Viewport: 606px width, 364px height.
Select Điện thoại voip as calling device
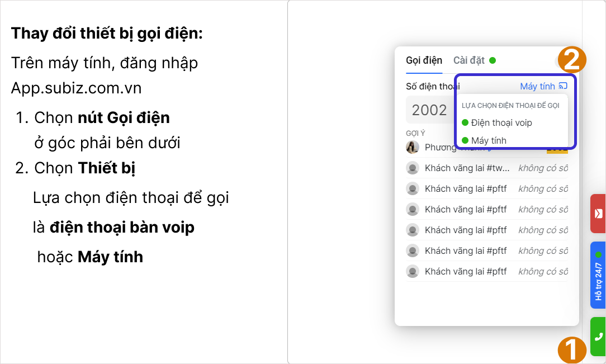[501, 122]
